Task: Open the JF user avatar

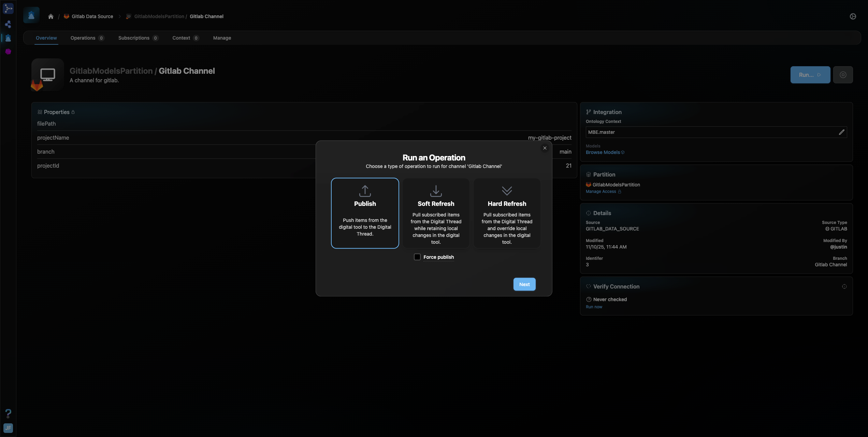Action: pos(8,428)
